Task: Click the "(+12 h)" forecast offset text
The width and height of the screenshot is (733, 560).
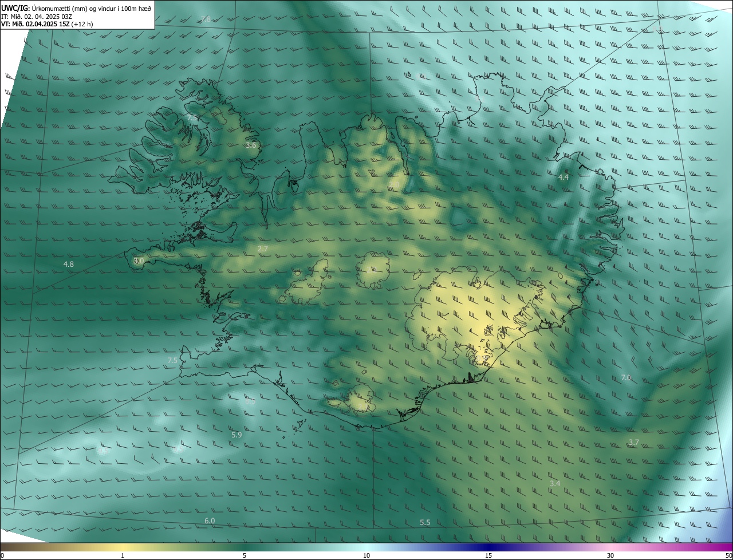Action: (82, 24)
